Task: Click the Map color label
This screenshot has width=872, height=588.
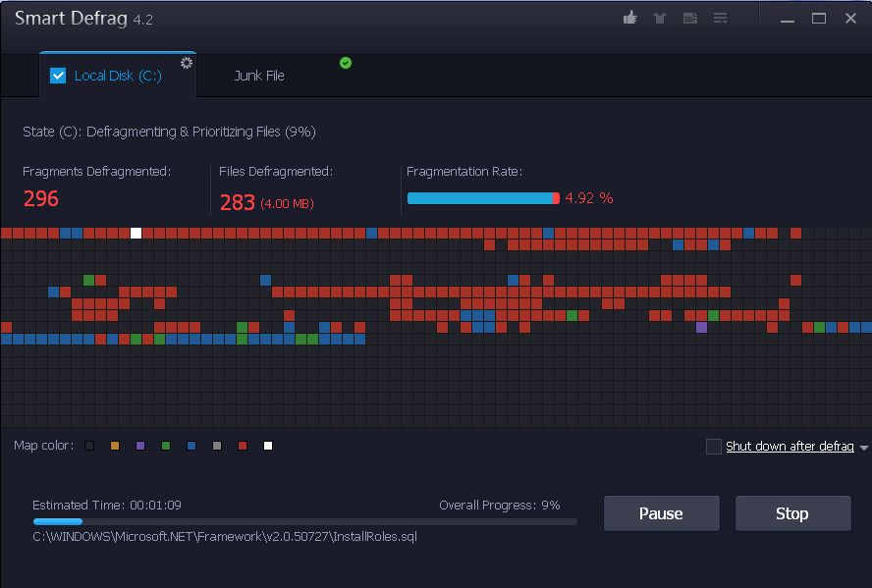Action: coord(43,446)
